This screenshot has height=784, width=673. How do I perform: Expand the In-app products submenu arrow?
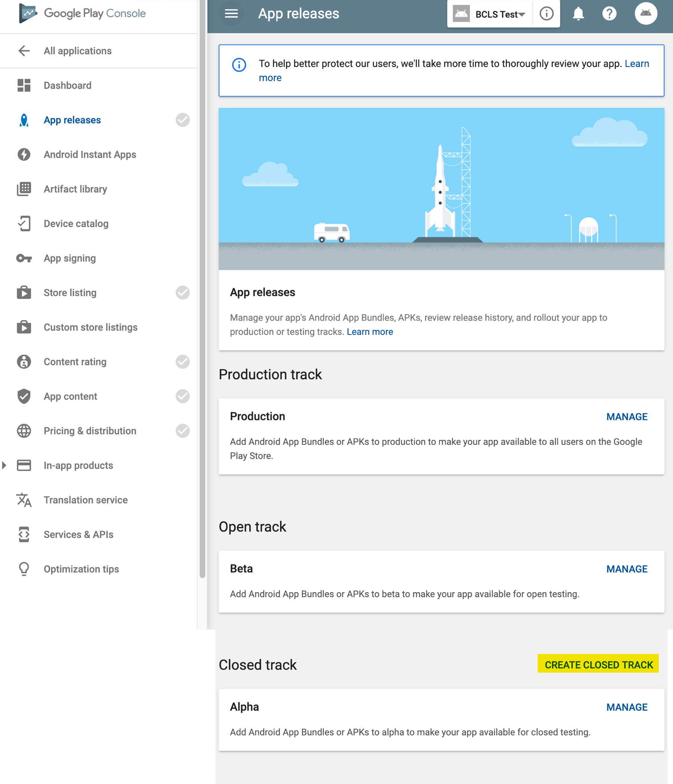click(x=4, y=465)
